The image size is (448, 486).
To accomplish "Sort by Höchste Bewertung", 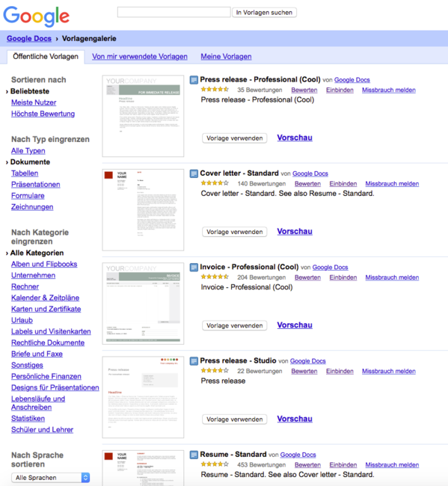I will pyautogui.click(x=43, y=114).
